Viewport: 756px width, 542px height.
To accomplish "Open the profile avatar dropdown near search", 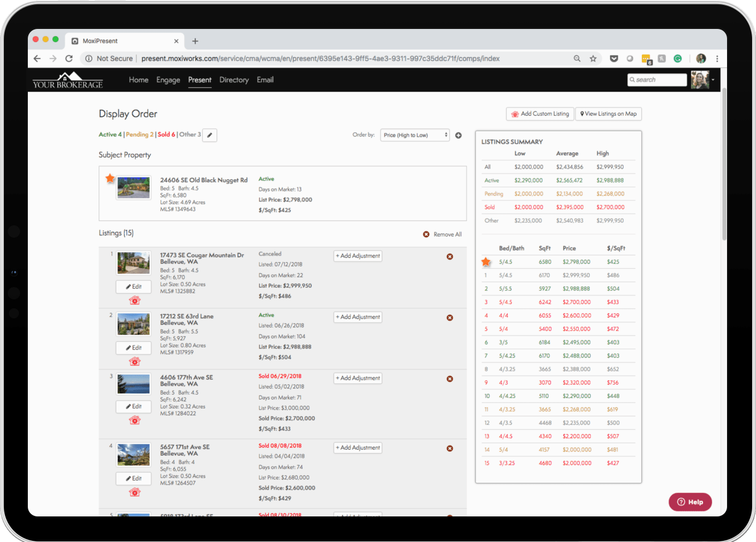I will coord(702,80).
